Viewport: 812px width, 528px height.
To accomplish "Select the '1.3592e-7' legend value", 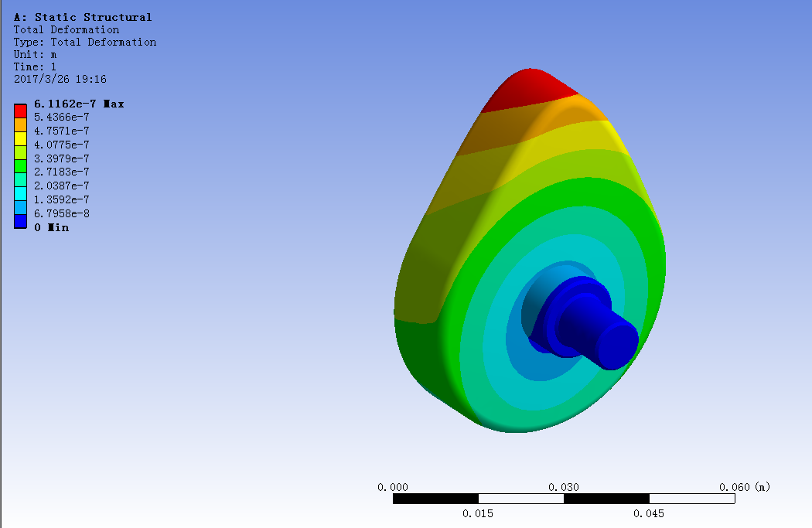I will tap(62, 199).
